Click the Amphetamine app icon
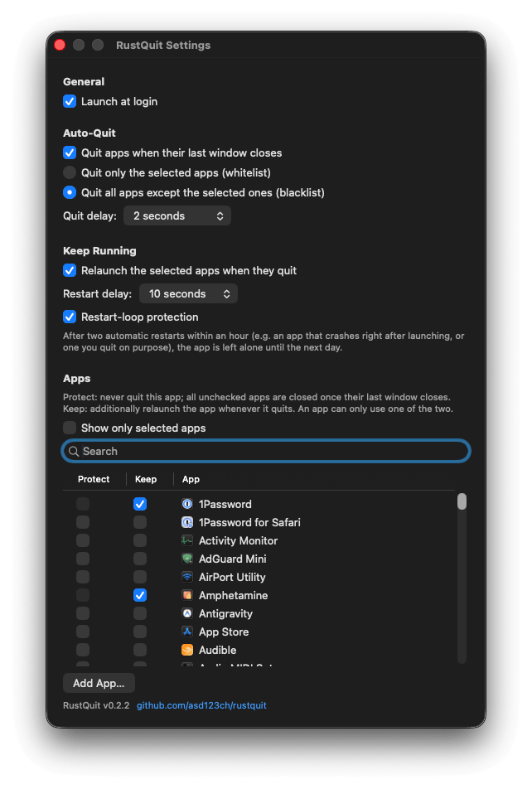 187,595
